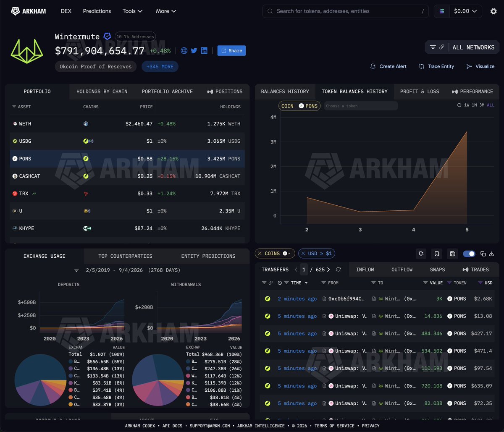Download transfers with the download icon
This screenshot has height=432, width=504.
click(491, 254)
